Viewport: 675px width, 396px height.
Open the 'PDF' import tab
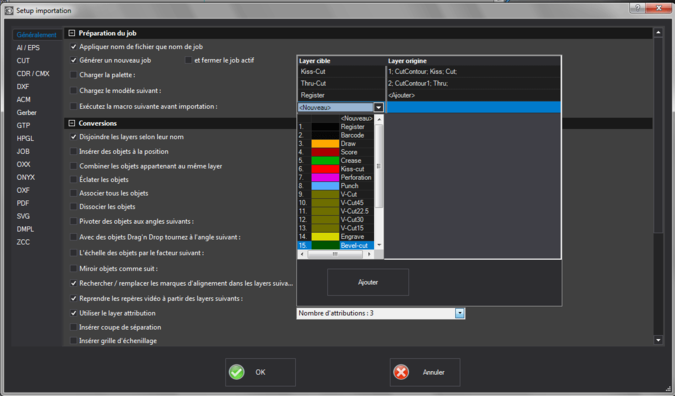point(23,203)
